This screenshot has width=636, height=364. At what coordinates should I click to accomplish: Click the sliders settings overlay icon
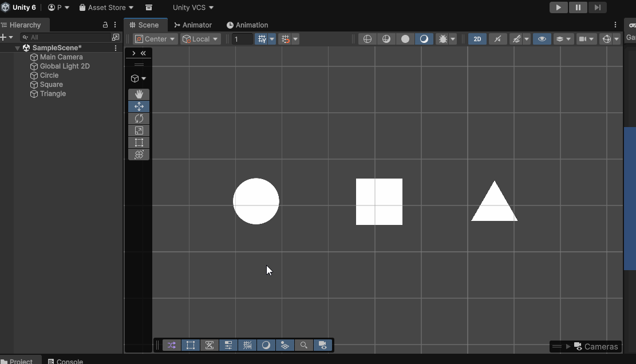(228, 345)
